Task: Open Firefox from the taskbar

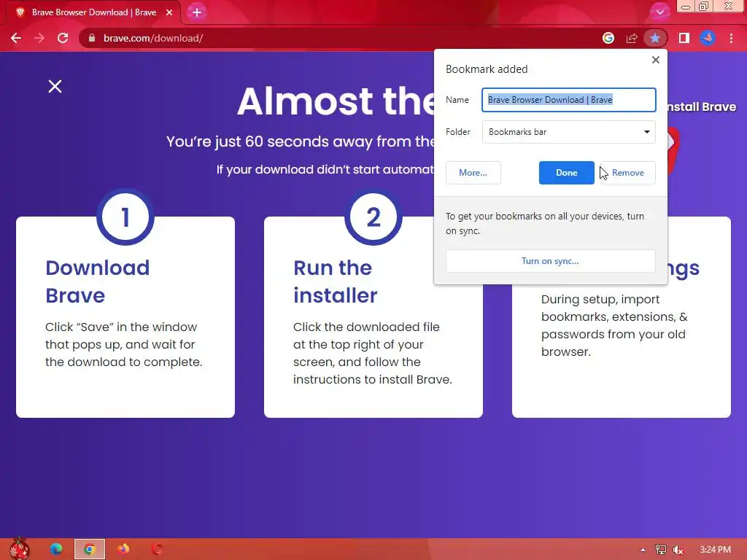Action: point(123,549)
